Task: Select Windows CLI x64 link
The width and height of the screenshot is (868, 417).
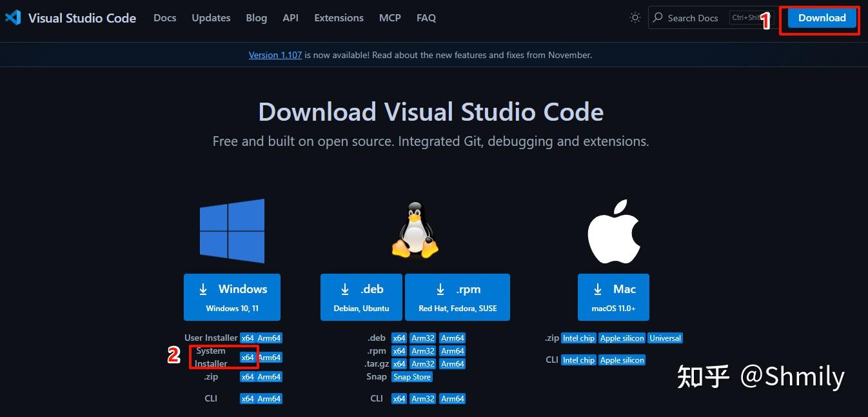Action: coord(248,399)
